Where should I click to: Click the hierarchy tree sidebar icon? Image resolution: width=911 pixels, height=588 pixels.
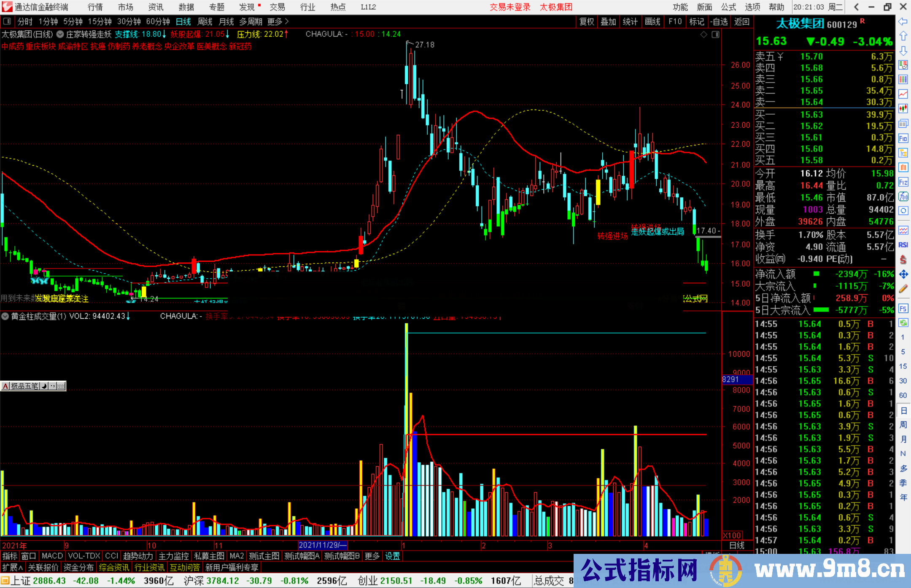tap(903, 153)
